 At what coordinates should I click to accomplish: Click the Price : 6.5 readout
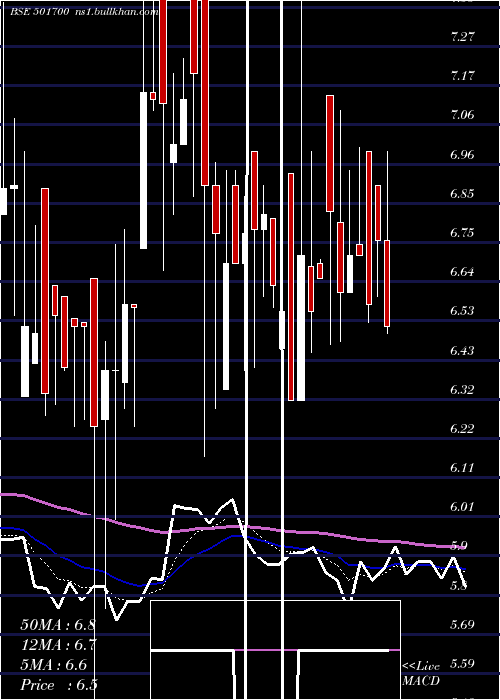pos(59,685)
